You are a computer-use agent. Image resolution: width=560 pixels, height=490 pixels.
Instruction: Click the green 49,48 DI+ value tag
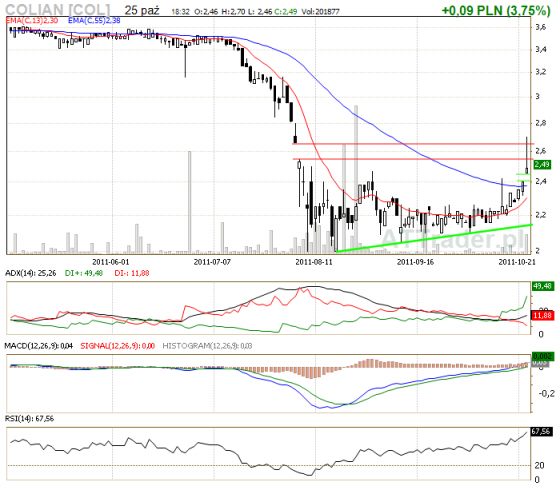[542, 286]
